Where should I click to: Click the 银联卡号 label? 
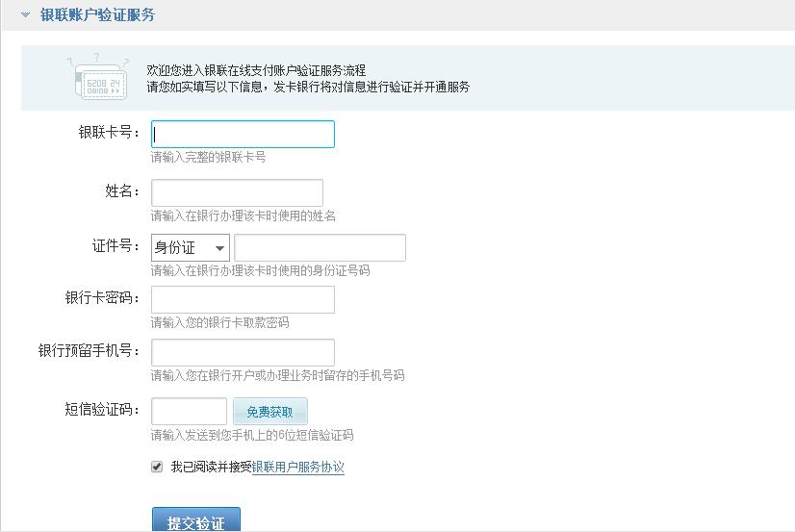pos(109,132)
